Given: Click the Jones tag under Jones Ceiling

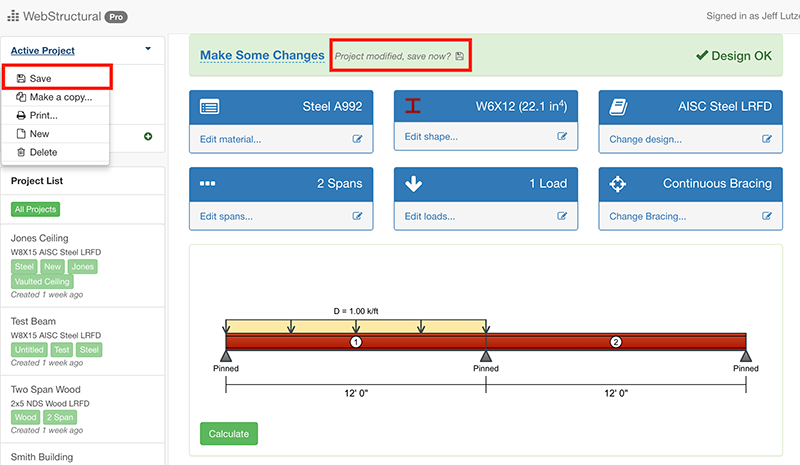Looking at the screenshot, I should [83, 266].
